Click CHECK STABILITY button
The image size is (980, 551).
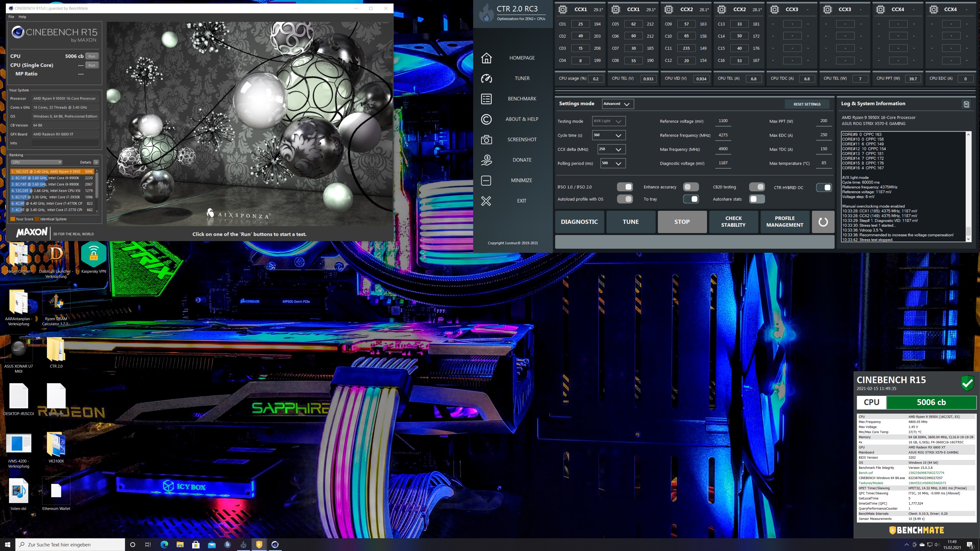tap(733, 222)
